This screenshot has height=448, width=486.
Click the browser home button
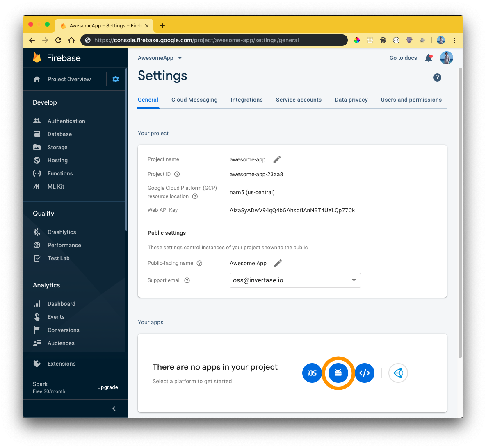pos(71,40)
